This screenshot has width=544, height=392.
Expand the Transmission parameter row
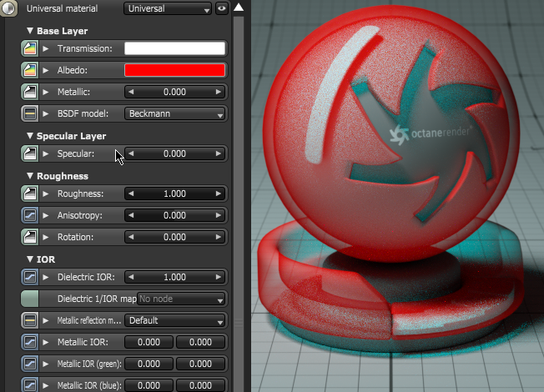pyautogui.click(x=46, y=48)
